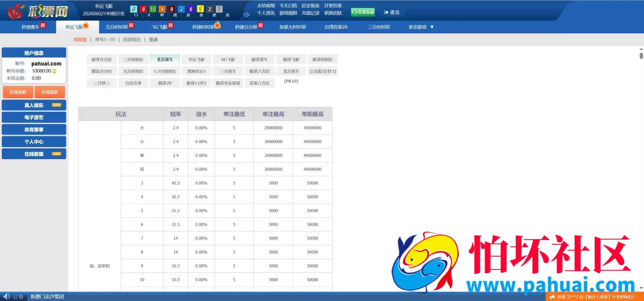
Task: Open the 加拿大时时彩 tab
Action: (x=293, y=27)
